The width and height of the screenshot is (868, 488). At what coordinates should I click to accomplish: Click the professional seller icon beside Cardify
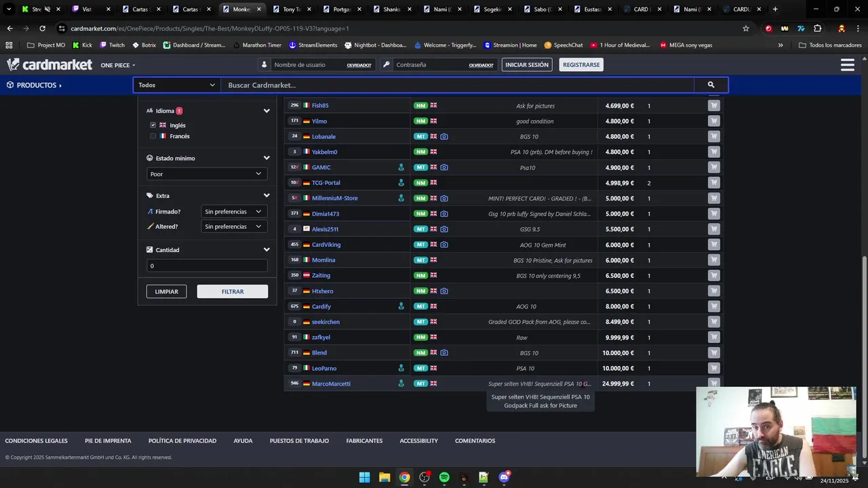401,306
